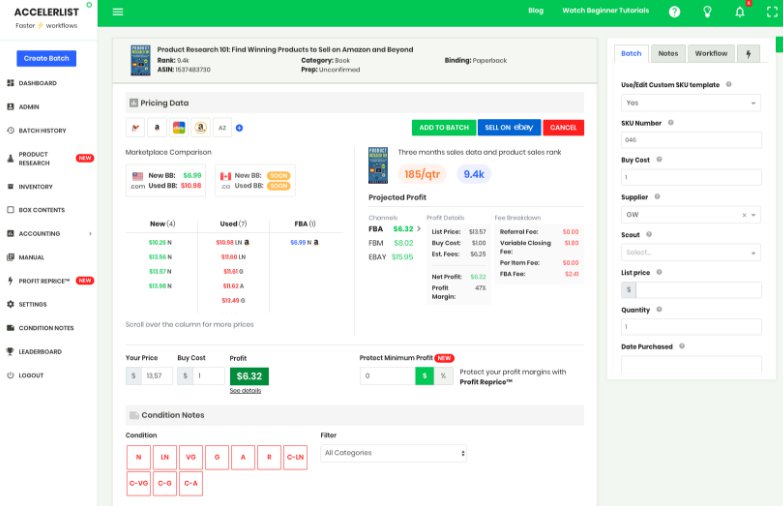Click the SKU Number info icon
The image size is (783, 506).
[x=671, y=122]
